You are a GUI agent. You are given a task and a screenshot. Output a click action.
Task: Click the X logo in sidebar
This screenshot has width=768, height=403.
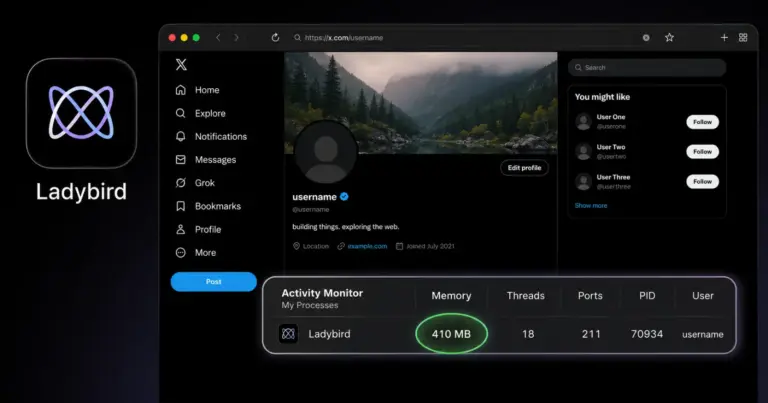(181, 64)
